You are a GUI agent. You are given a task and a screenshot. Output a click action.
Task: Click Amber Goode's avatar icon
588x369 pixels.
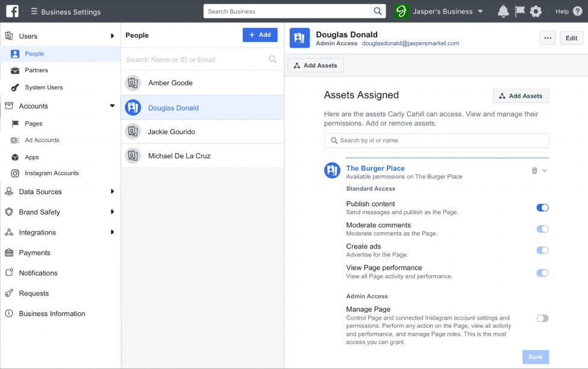(133, 83)
